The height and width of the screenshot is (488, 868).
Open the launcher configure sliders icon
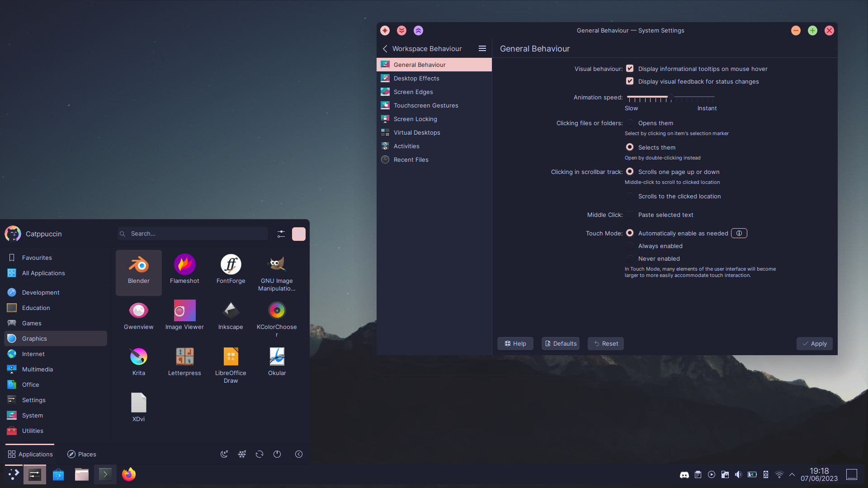pyautogui.click(x=281, y=234)
